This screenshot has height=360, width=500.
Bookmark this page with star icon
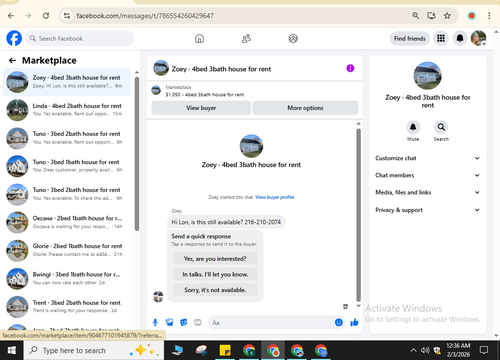tap(447, 16)
